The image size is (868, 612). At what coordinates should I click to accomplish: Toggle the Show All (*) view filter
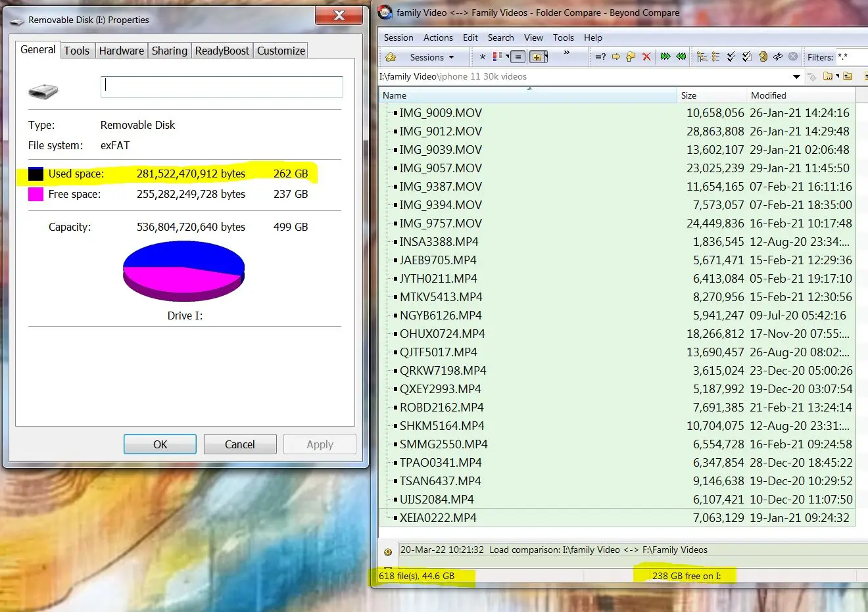483,57
